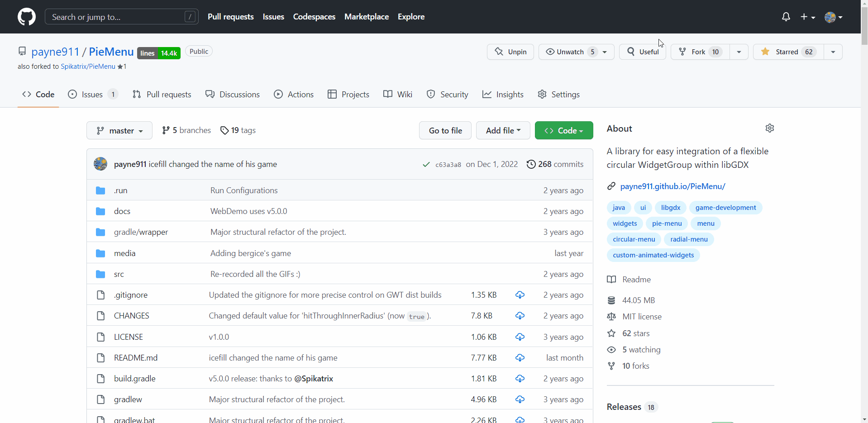This screenshot has width=868, height=423.
Task: Click the Readme book icon
Action: (x=611, y=280)
